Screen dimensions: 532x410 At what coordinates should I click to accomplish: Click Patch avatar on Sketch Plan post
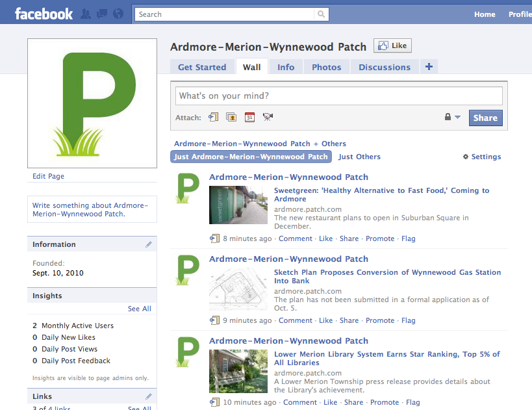click(187, 270)
